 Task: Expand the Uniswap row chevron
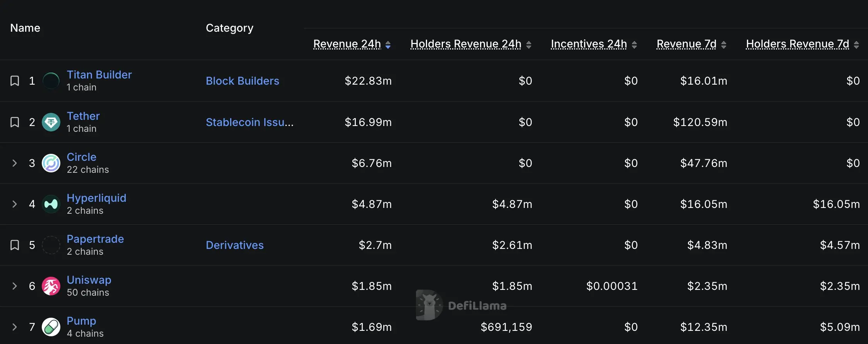click(x=15, y=286)
